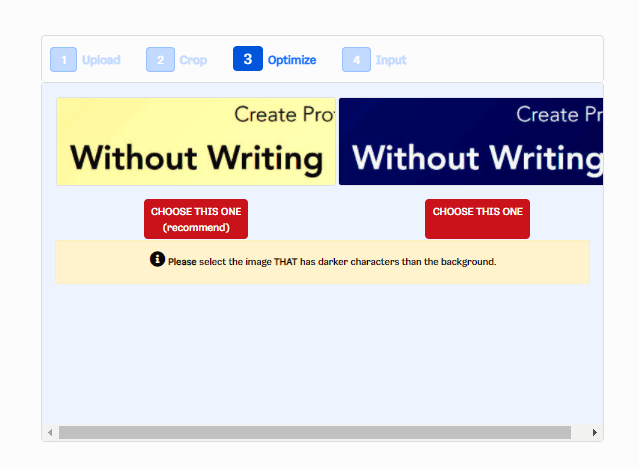Screen dimensions: 639x469
Task: Click the horizontal scrollbar right arrow
Action: [x=595, y=432]
